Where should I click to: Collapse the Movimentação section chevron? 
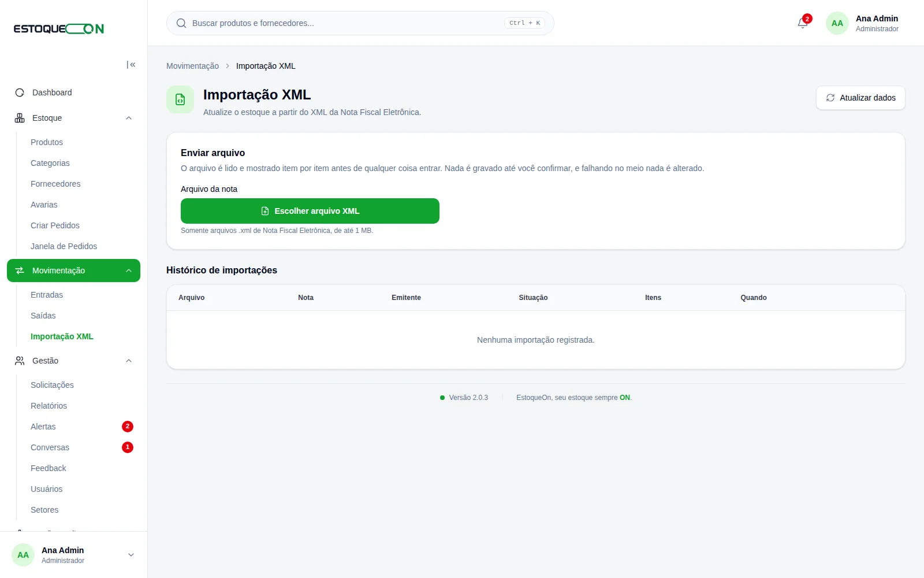129,271
